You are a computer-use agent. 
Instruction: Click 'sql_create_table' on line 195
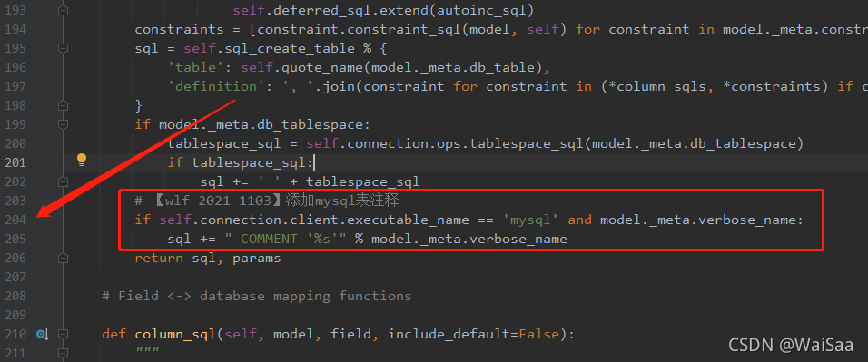pyautogui.click(x=290, y=48)
